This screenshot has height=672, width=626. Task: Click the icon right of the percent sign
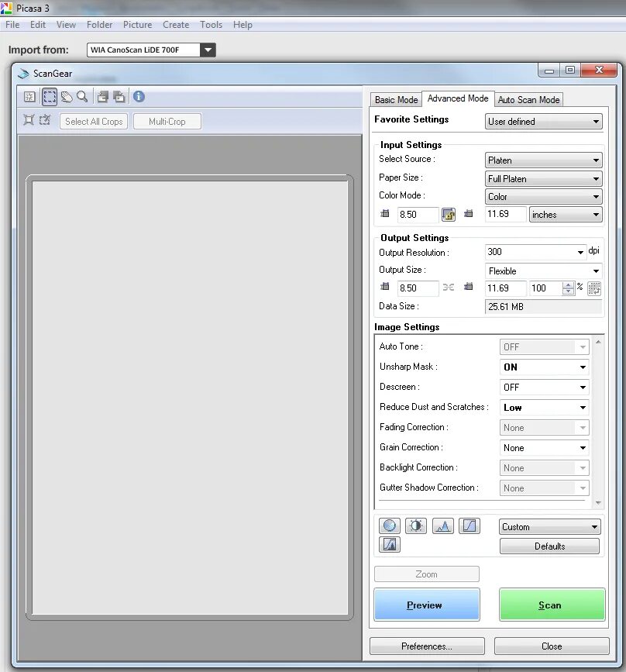pyautogui.click(x=594, y=288)
